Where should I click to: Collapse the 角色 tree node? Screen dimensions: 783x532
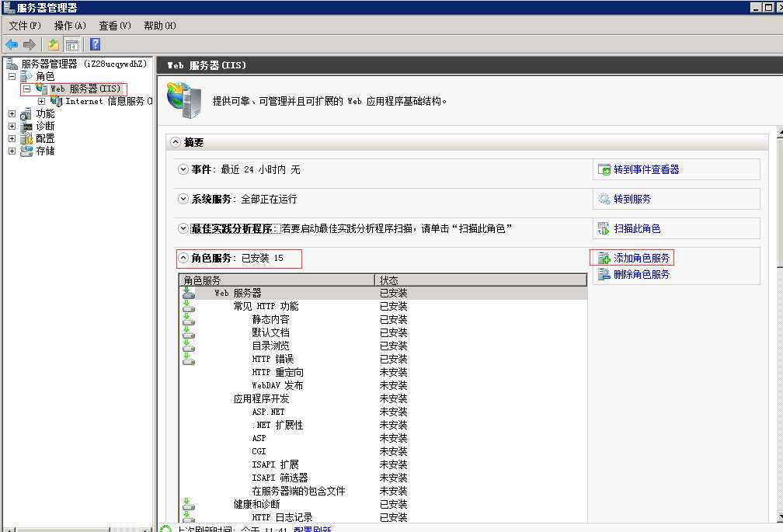tap(12, 76)
